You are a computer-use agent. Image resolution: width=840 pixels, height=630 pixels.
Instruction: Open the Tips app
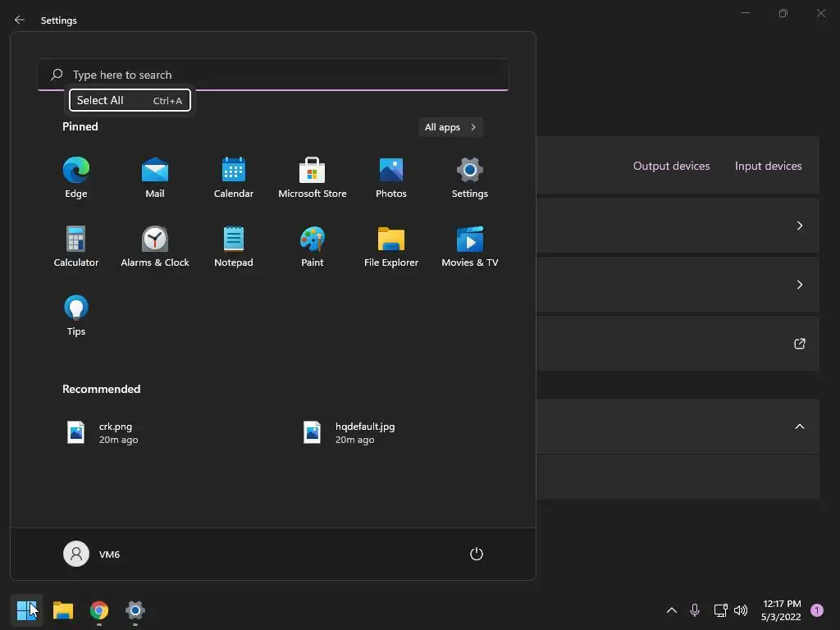coord(76,316)
